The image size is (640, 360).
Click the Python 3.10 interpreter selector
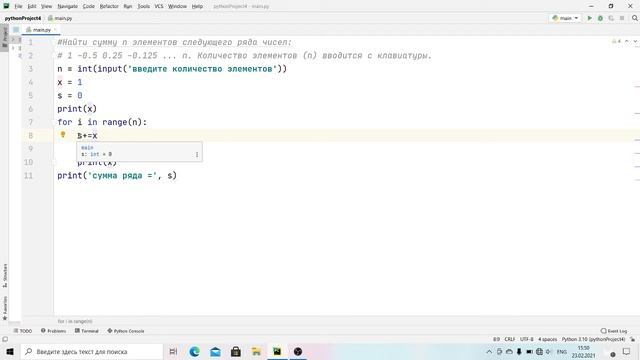click(593, 339)
